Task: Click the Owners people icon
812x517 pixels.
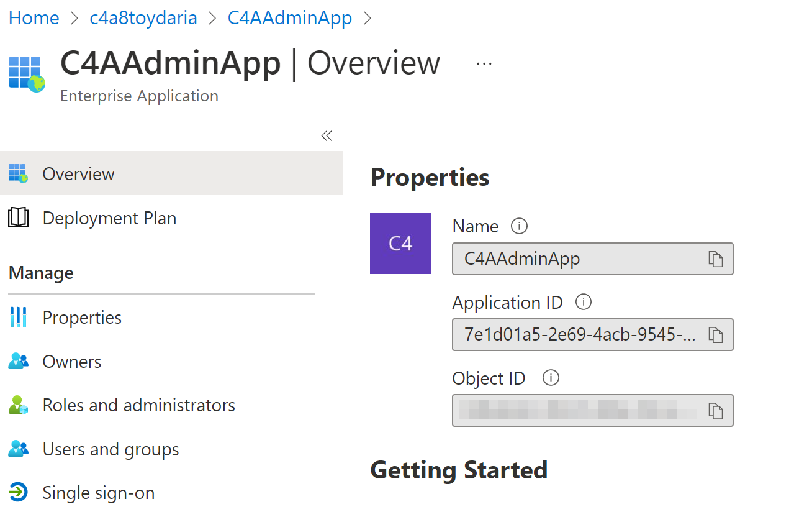Action: click(19, 362)
